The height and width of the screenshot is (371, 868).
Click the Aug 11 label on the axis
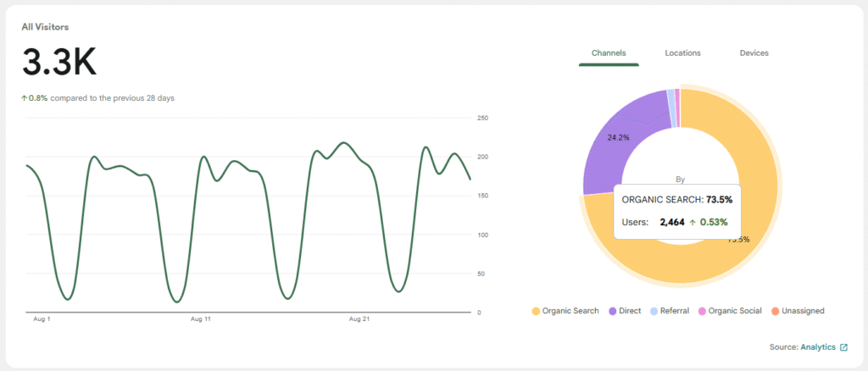(x=201, y=319)
